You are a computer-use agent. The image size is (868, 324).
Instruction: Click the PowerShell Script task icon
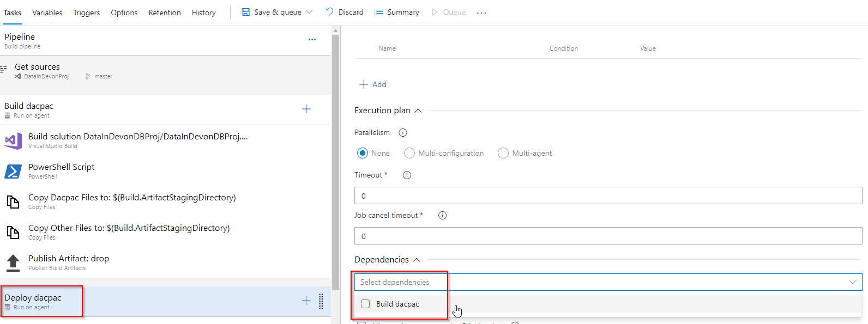click(13, 171)
